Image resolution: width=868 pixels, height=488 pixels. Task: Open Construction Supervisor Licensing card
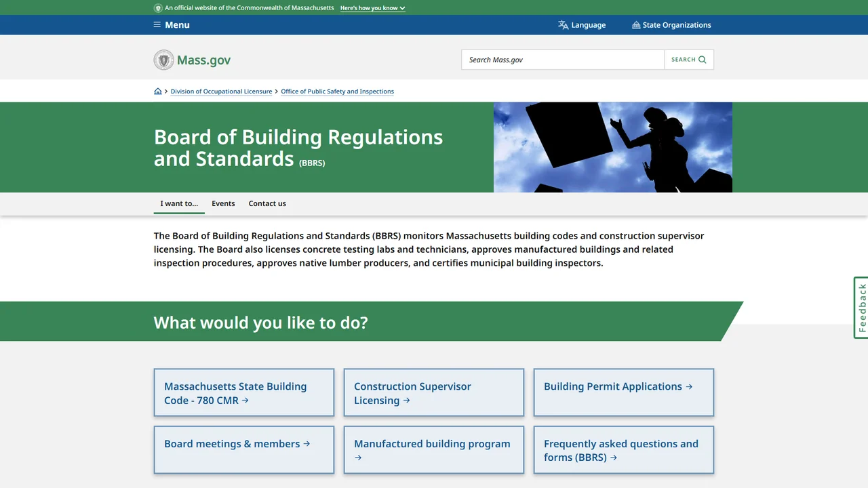(434, 392)
